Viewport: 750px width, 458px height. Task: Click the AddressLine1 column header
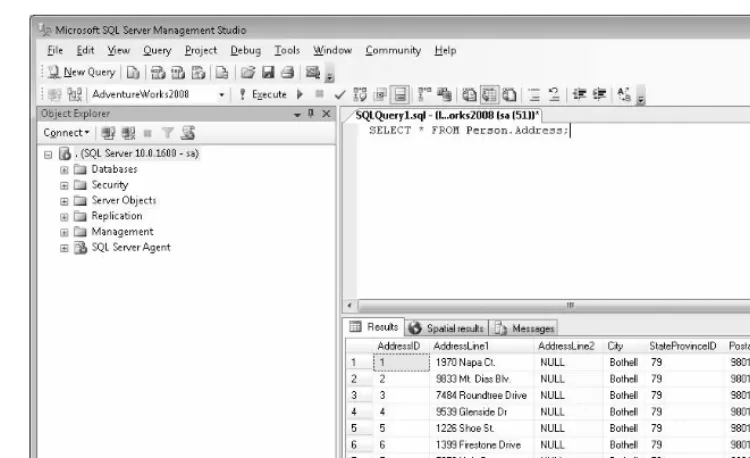(x=481, y=346)
